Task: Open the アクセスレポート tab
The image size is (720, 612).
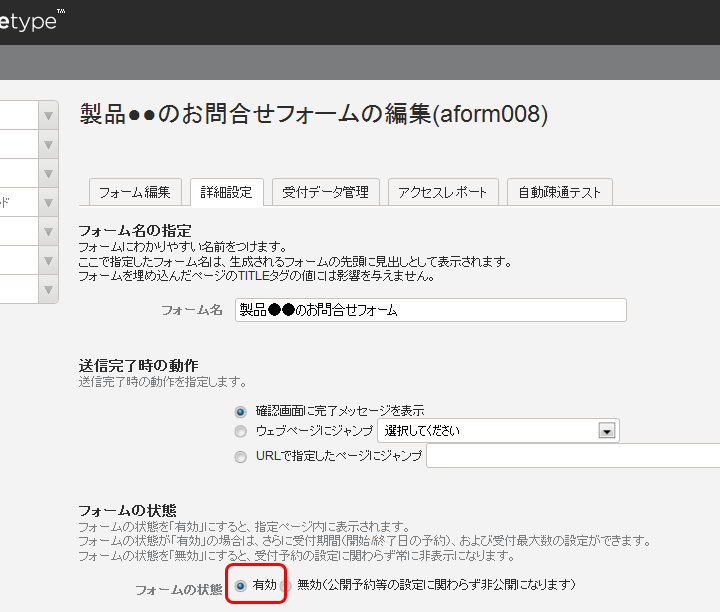Action: (x=443, y=192)
